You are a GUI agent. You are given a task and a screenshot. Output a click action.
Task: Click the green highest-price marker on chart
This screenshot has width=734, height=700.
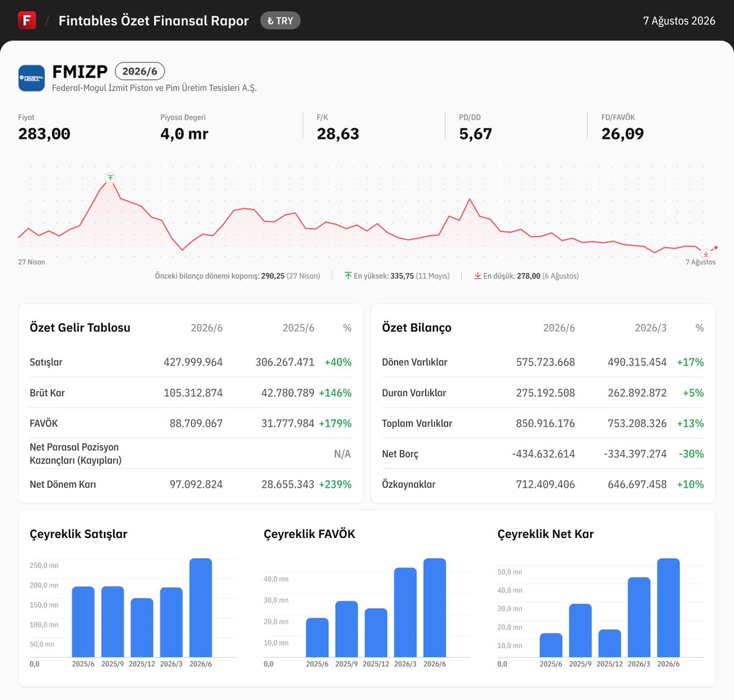click(x=110, y=178)
